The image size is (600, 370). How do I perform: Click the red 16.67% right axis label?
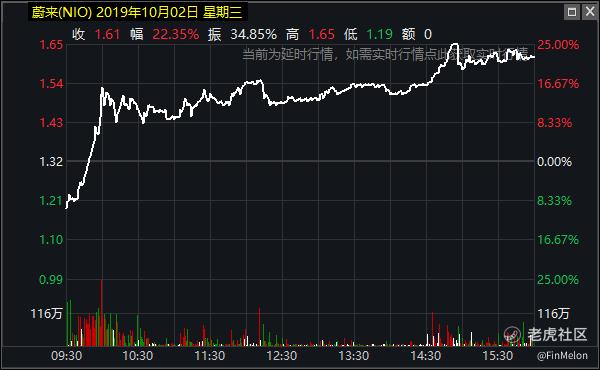[x=558, y=84]
